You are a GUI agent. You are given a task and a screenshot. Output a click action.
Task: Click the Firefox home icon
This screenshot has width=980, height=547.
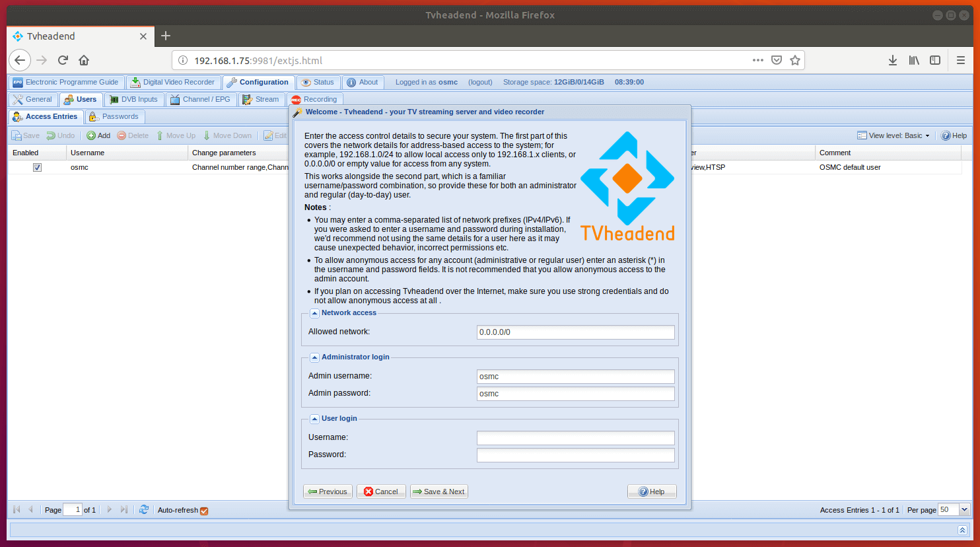84,60
